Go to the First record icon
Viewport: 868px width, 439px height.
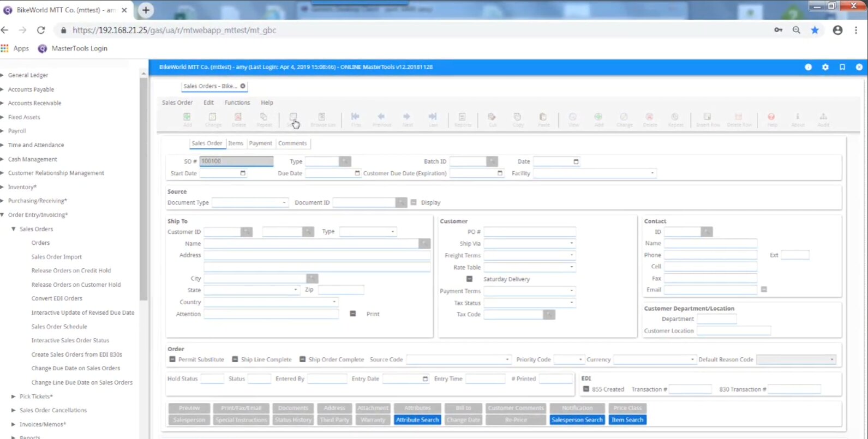[356, 119]
